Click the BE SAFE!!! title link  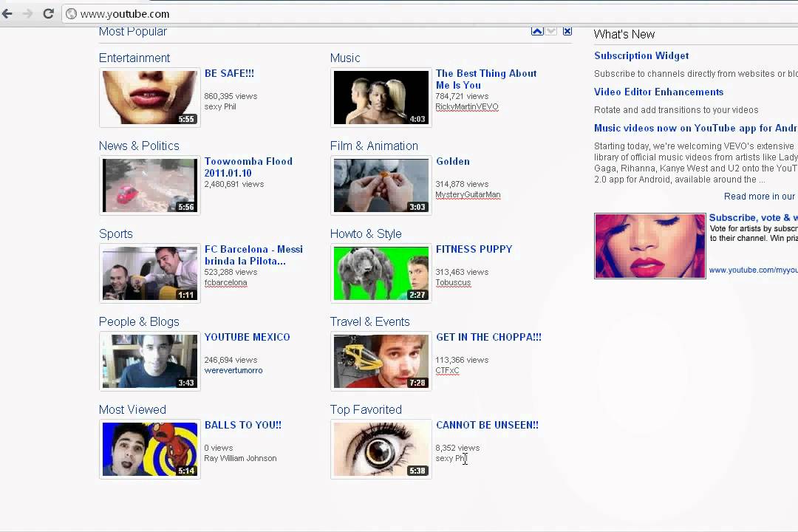click(x=229, y=73)
